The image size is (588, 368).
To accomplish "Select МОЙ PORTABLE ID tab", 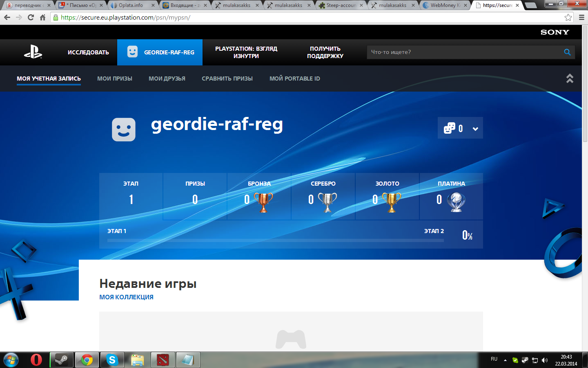I will 295,79.
